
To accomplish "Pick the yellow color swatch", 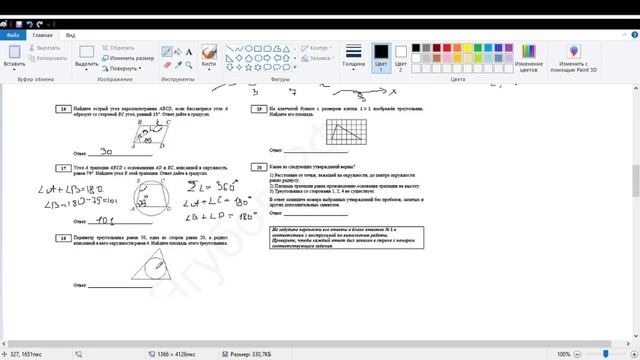I will tap(468, 48).
